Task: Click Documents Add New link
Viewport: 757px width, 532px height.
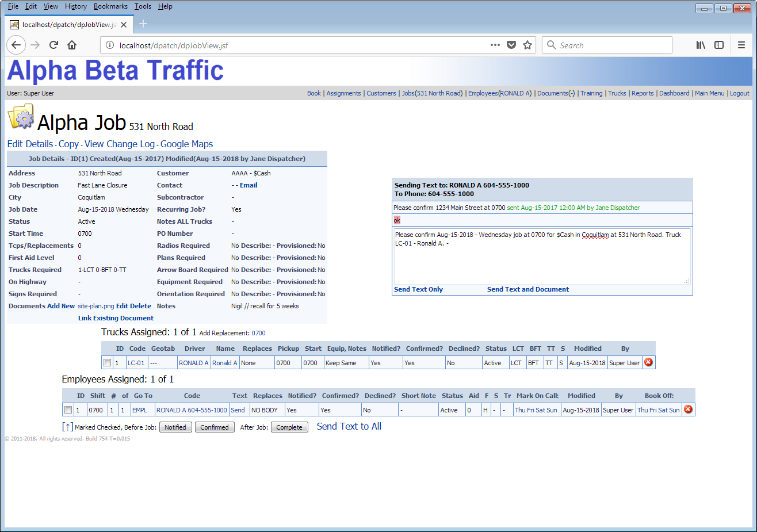Action: pos(61,306)
